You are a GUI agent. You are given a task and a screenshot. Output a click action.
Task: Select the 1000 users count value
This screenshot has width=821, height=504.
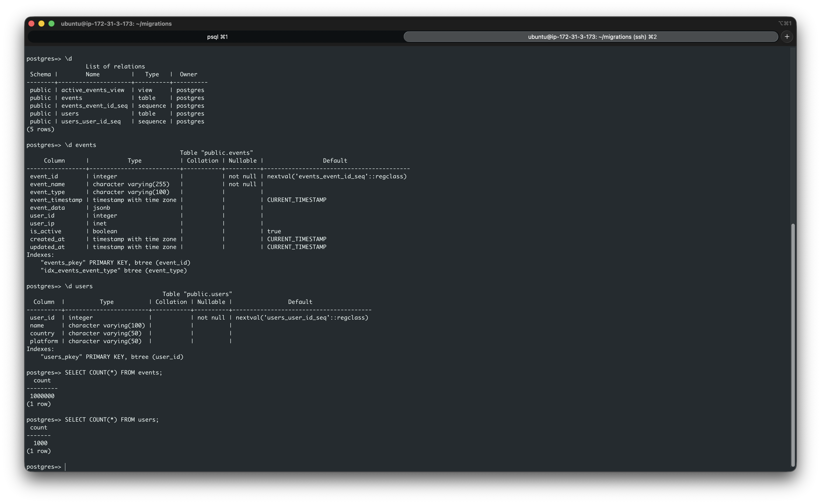point(40,443)
